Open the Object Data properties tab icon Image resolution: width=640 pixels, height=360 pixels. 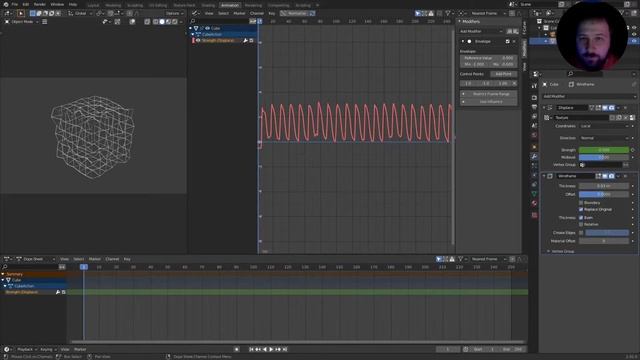(x=534, y=194)
